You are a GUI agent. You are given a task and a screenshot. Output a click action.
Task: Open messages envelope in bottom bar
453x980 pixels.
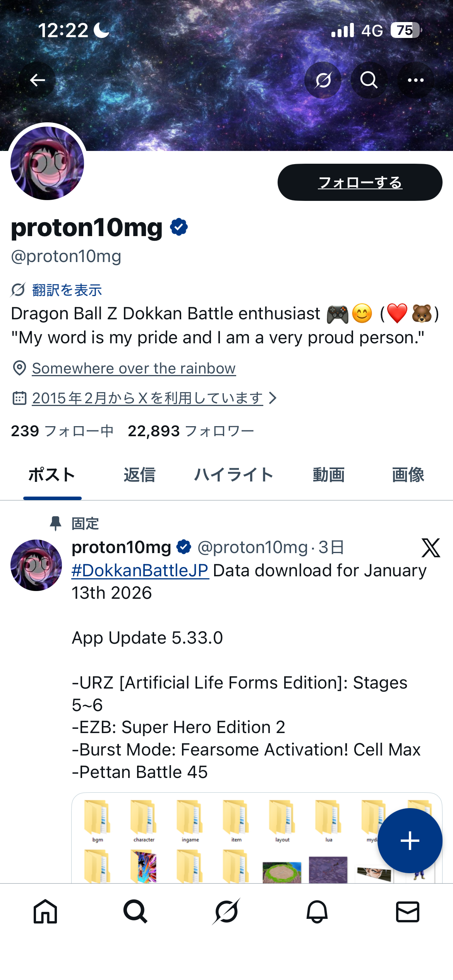click(x=408, y=911)
